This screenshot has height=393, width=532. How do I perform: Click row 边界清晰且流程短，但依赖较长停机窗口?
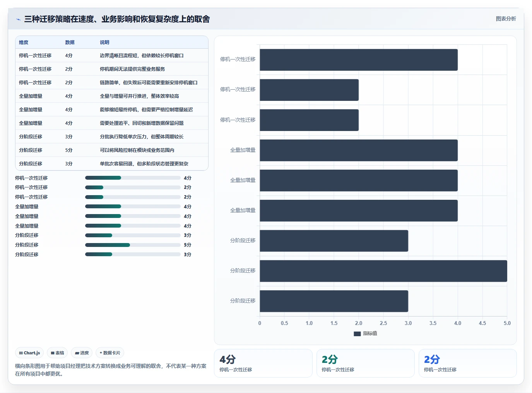[112, 56]
